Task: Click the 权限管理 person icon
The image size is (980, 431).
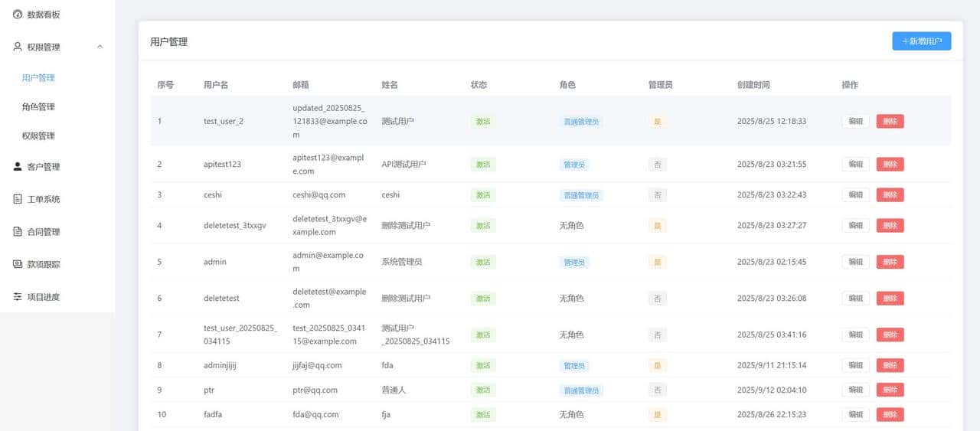Action: pos(18,47)
